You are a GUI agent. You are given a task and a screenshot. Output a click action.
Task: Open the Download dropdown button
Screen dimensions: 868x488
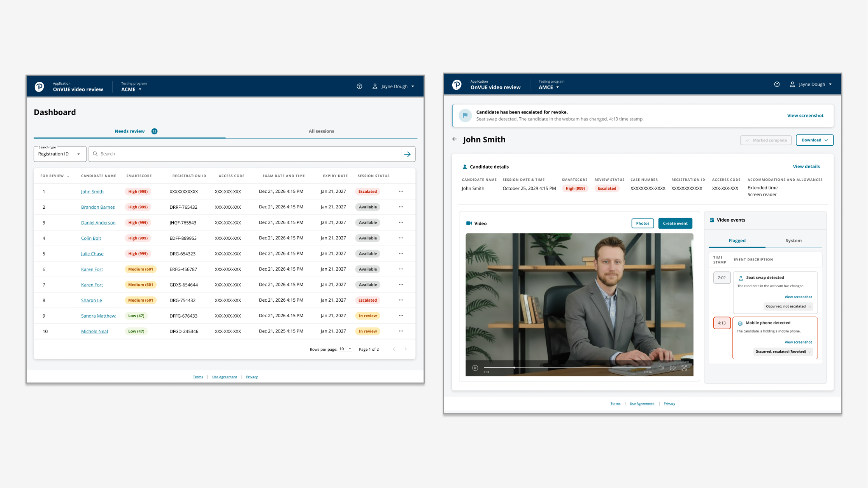[x=814, y=140]
